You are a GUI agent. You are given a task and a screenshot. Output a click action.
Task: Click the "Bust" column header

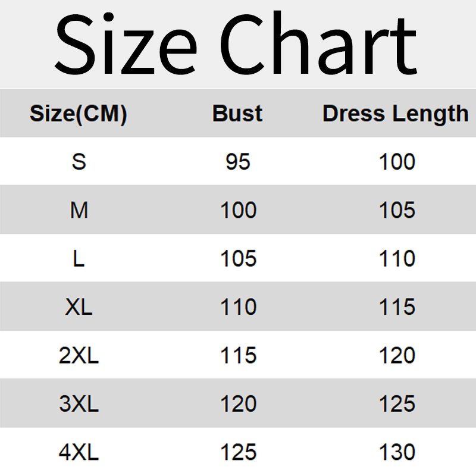point(237,113)
